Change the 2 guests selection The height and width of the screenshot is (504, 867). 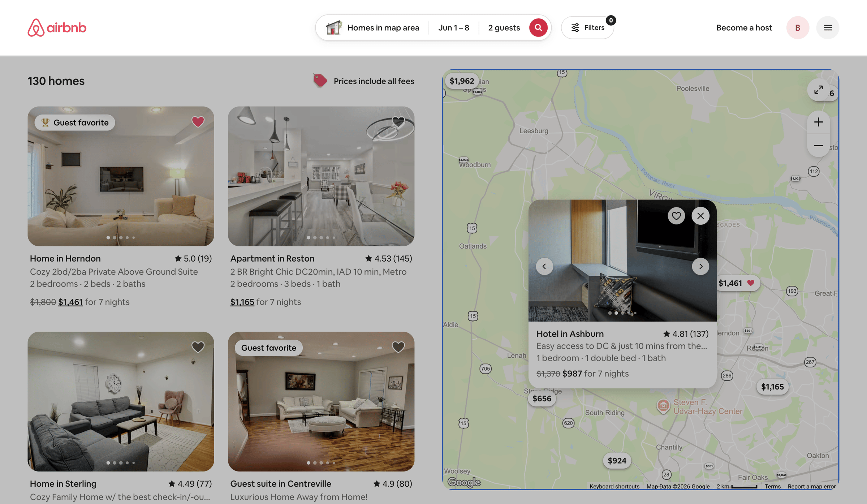point(504,27)
